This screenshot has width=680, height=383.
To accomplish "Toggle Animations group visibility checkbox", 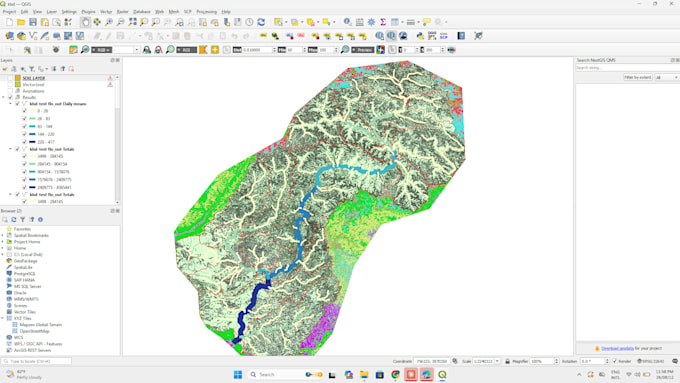I will coord(10,91).
